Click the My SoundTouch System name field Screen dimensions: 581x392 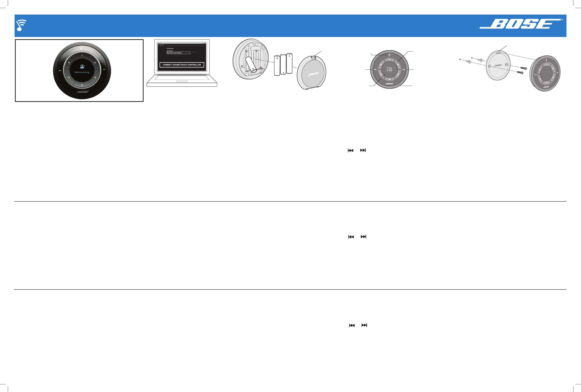(179, 53)
